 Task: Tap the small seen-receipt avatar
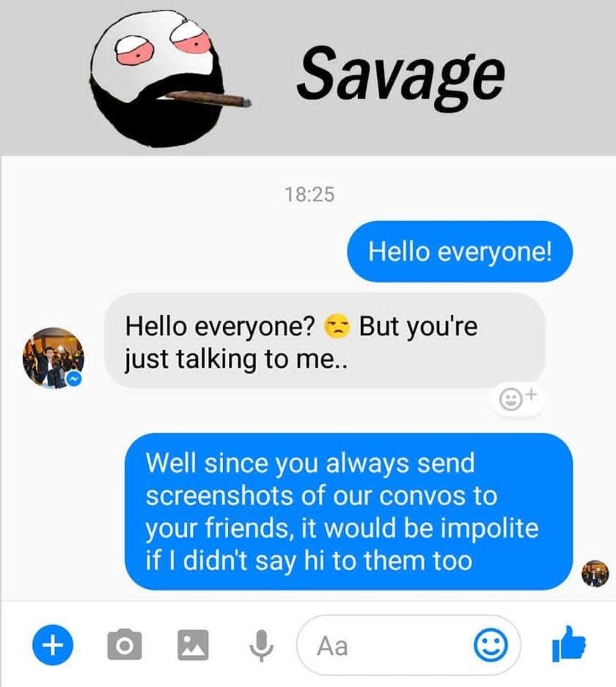coord(595,574)
